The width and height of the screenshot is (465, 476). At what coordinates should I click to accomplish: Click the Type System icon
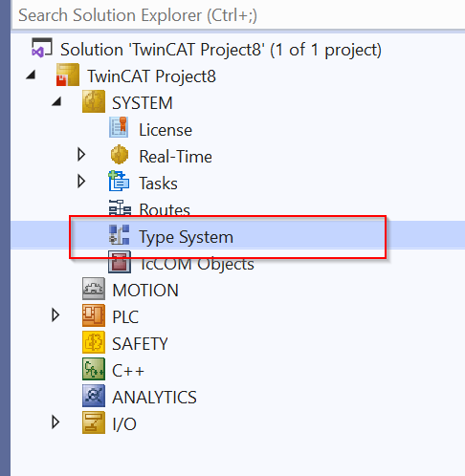point(120,235)
